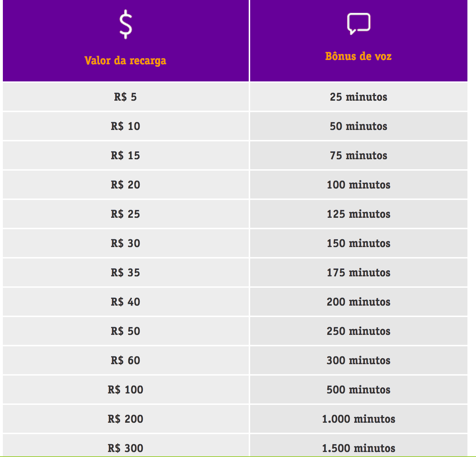476x457 pixels.
Task: Click the 75 minutos bonus cell
Action: (359, 155)
